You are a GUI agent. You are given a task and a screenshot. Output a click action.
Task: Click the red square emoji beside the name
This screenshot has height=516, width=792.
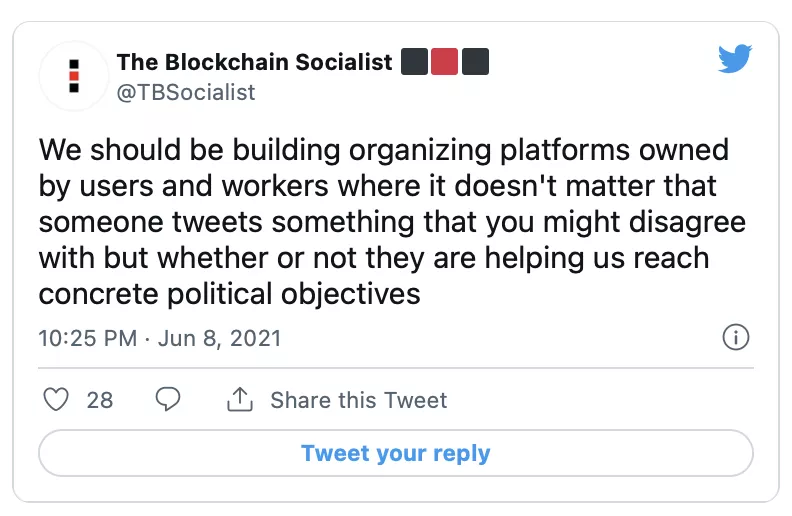pos(445,62)
